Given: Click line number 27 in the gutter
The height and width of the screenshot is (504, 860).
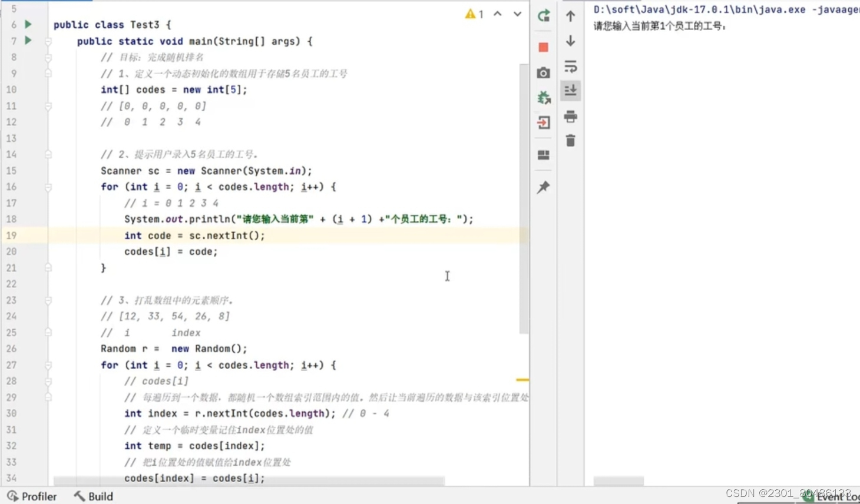Looking at the screenshot, I should coord(11,365).
